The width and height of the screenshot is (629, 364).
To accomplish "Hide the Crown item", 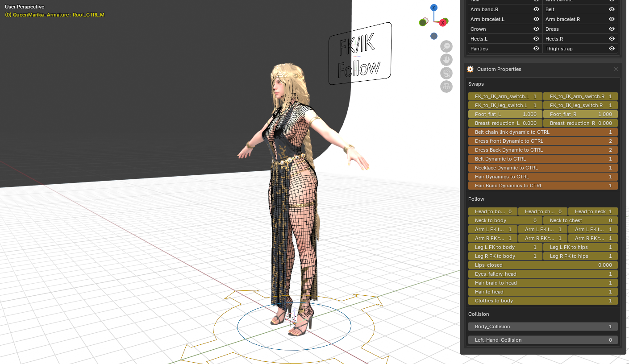I will pos(536,29).
